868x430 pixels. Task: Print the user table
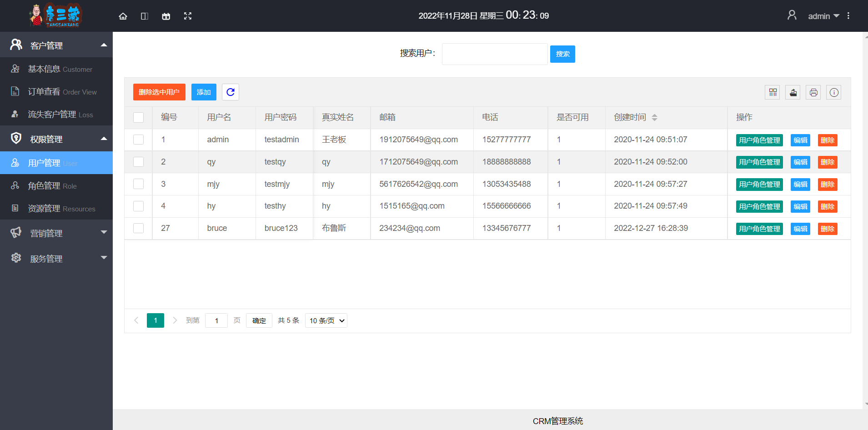[813, 92]
